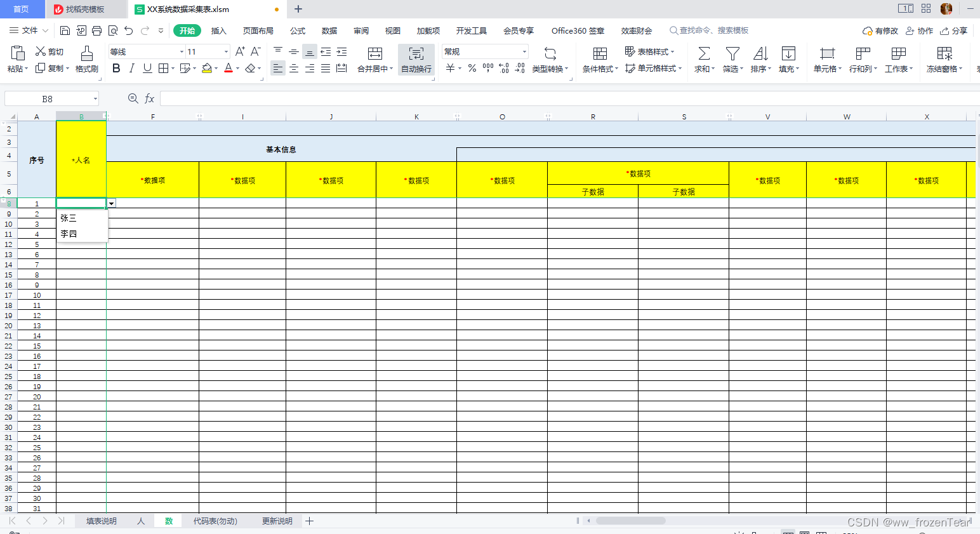Switch to the 代码表(勿动) sheet tab

215,521
